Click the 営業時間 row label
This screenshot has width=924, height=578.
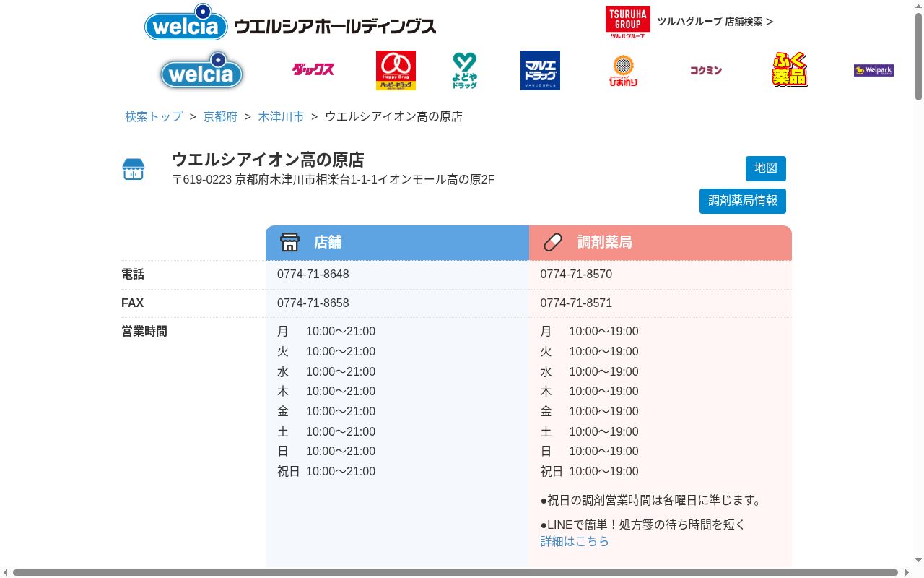(144, 332)
